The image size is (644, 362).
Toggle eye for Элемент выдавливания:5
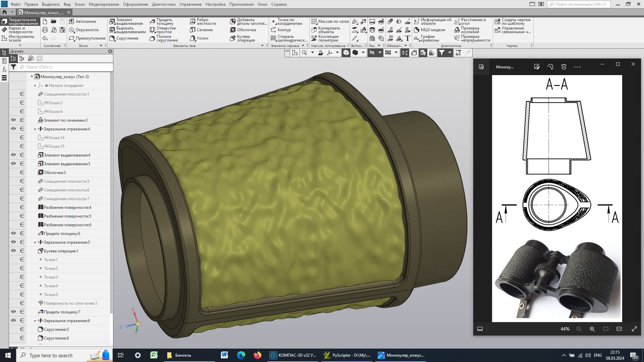pyautogui.click(x=13, y=164)
